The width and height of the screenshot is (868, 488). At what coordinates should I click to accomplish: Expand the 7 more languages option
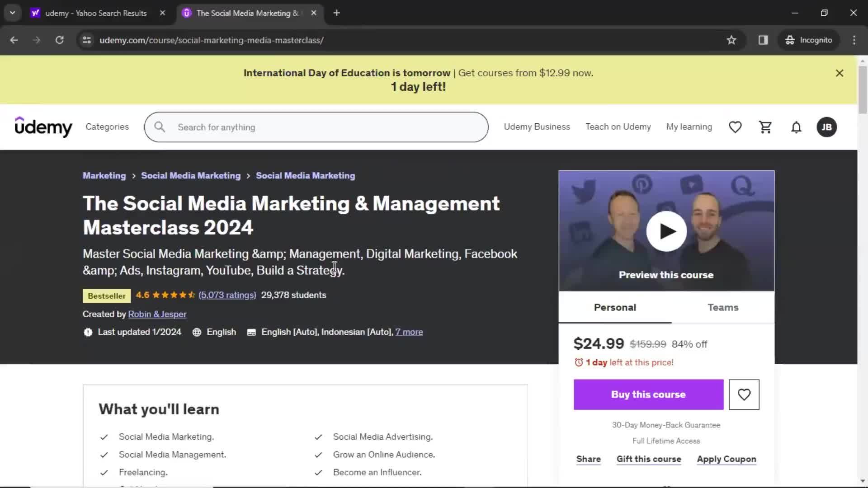coord(409,332)
